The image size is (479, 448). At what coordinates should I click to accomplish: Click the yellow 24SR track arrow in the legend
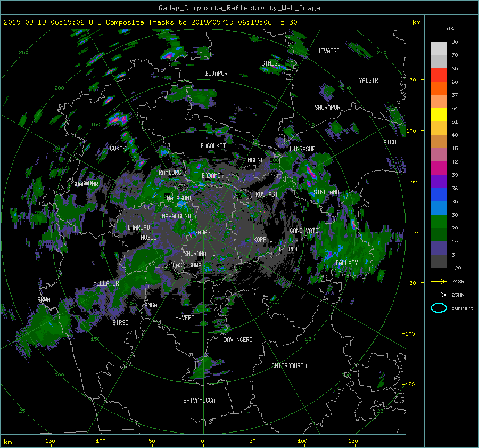click(439, 281)
